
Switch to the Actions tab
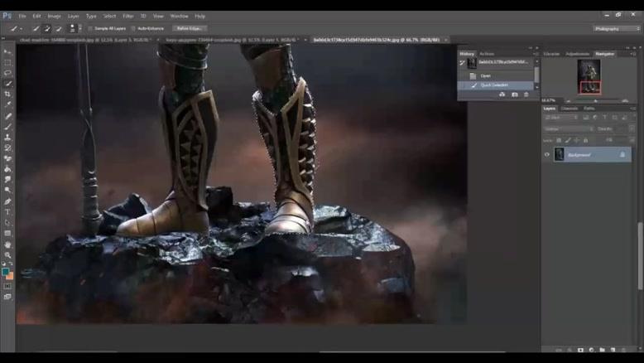coord(487,54)
